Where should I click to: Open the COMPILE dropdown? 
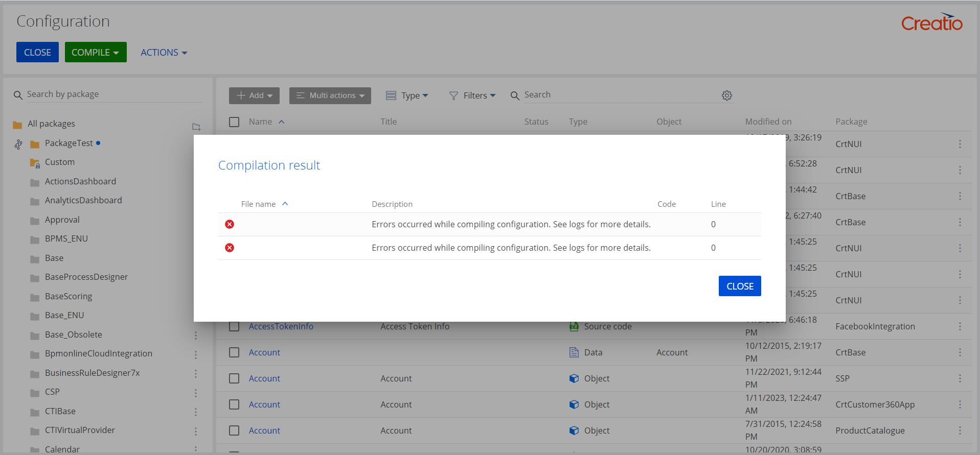click(96, 53)
